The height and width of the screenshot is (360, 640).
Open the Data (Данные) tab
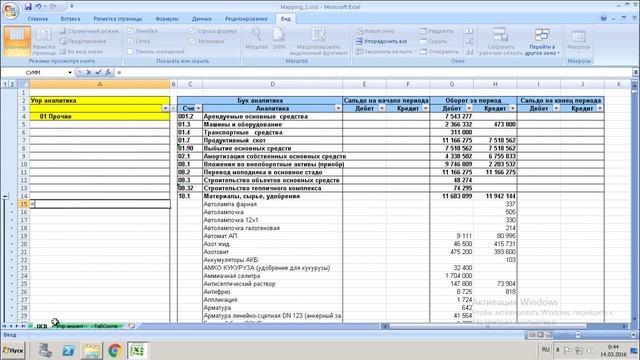click(x=202, y=19)
